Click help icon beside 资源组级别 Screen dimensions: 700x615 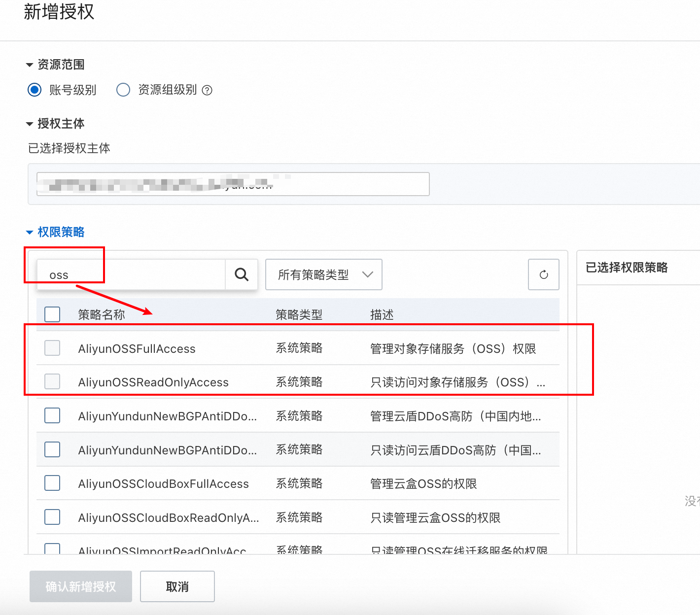coord(208,90)
